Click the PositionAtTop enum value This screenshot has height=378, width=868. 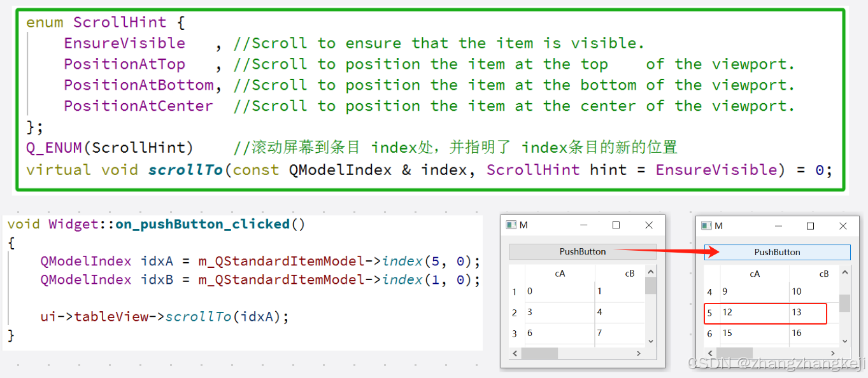pyautogui.click(x=125, y=64)
